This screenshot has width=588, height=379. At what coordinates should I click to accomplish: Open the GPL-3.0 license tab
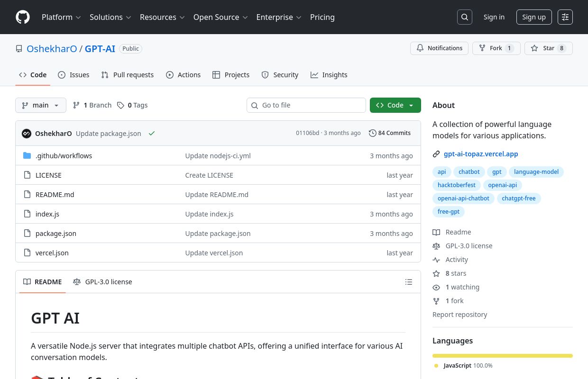102,282
